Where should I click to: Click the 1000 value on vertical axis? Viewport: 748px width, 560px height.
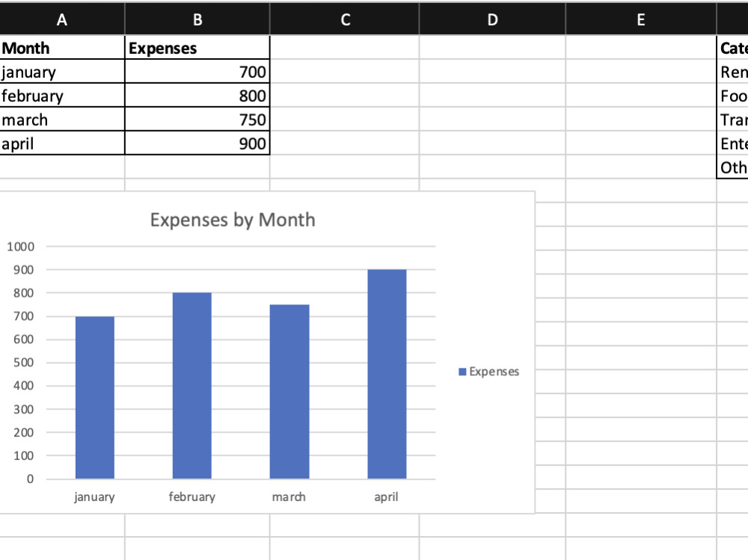[20, 247]
